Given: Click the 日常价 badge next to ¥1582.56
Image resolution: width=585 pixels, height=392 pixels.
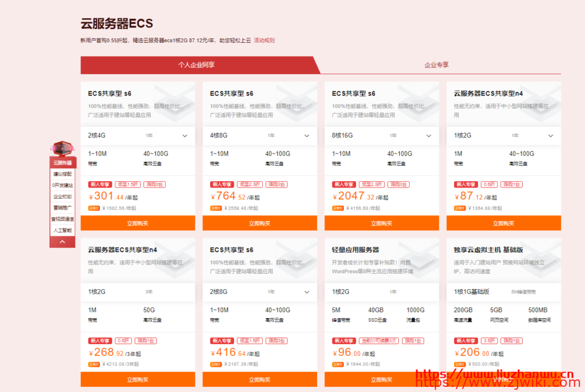Looking at the screenshot, I should pyautogui.click(x=94, y=209).
